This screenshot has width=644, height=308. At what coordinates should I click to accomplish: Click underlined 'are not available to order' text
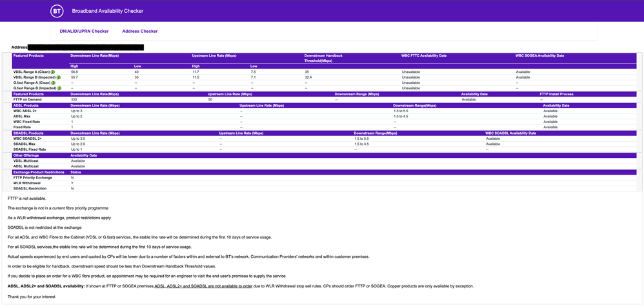click(x=229, y=286)
